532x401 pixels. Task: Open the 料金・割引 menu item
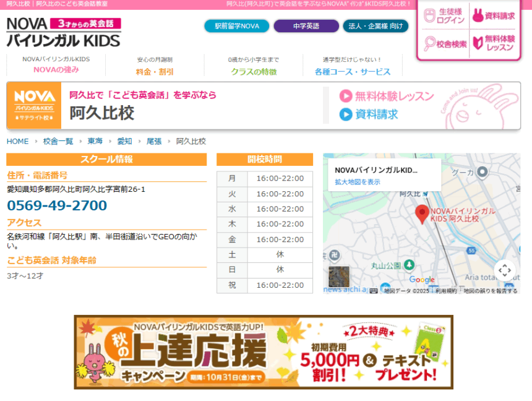[155, 72]
